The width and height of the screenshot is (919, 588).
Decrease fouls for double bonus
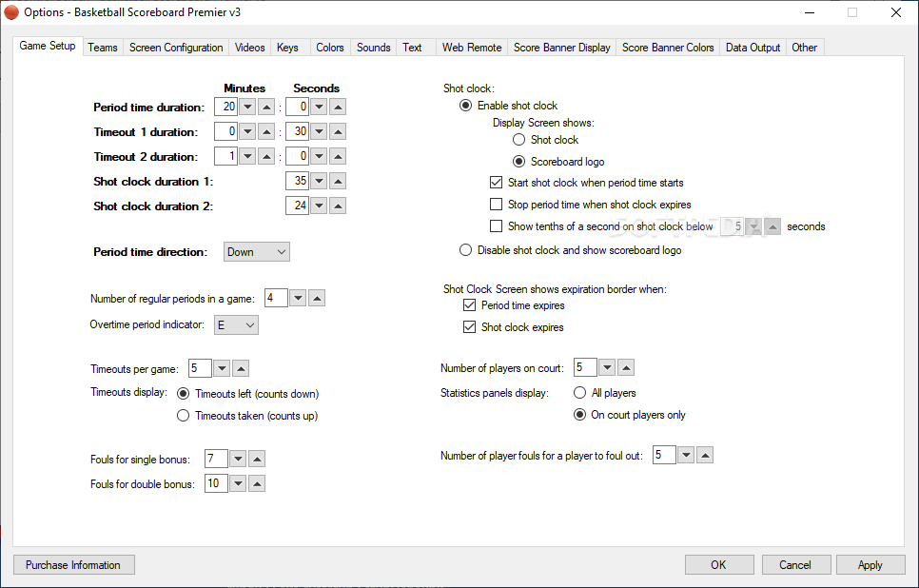(238, 483)
